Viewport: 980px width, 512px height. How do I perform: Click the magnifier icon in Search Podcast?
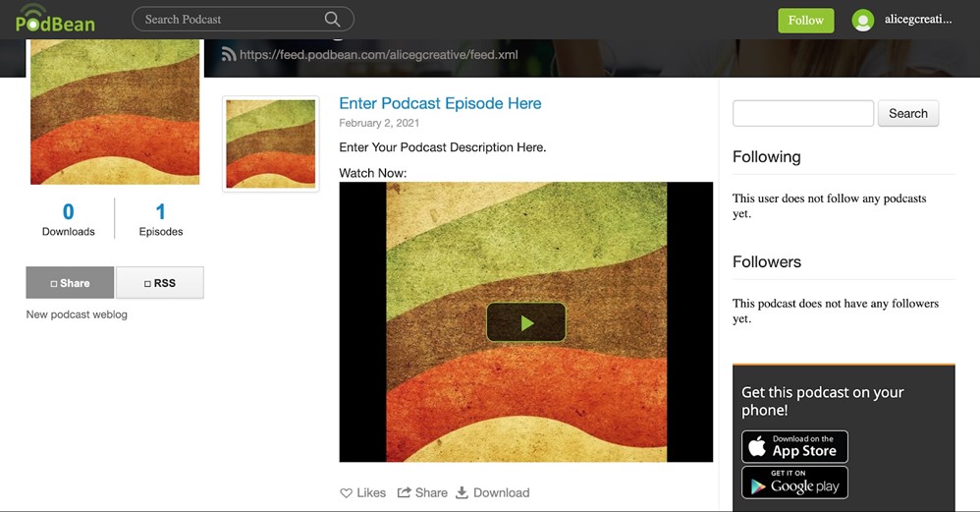pos(333,20)
